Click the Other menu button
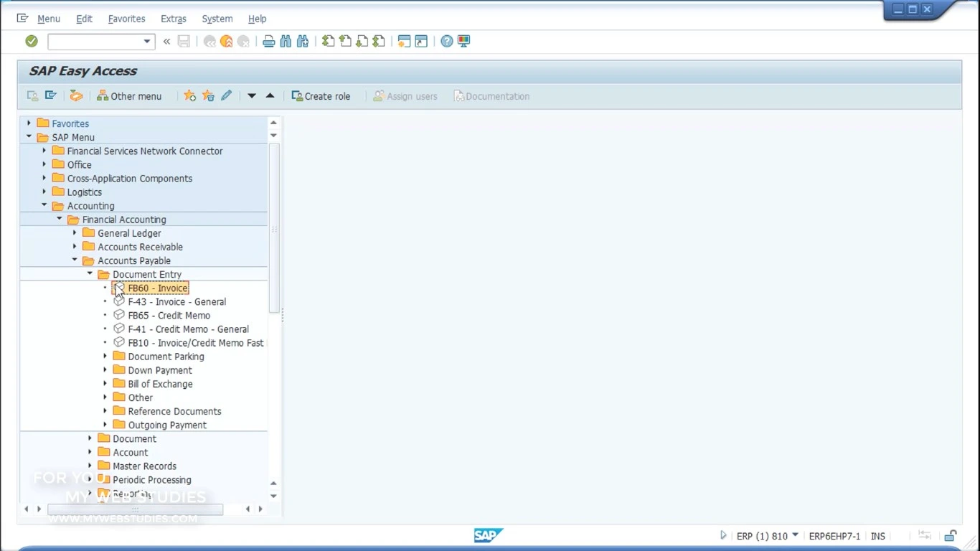Screen dimensions: 980x551 [x=129, y=96]
